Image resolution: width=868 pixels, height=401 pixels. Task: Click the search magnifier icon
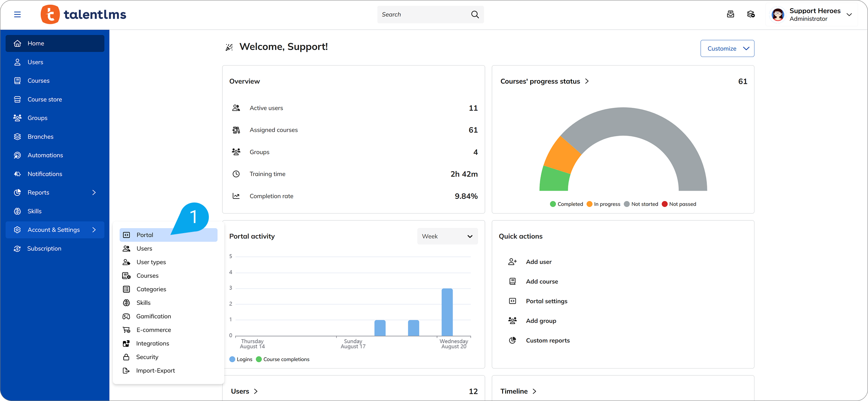[x=475, y=15]
